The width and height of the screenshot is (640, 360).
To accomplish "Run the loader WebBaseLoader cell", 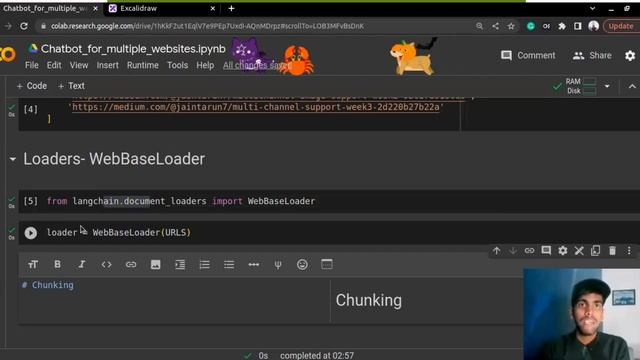I will [31, 233].
